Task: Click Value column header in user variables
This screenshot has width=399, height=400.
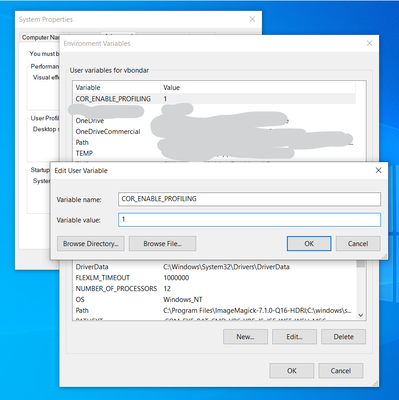Action: [258, 88]
